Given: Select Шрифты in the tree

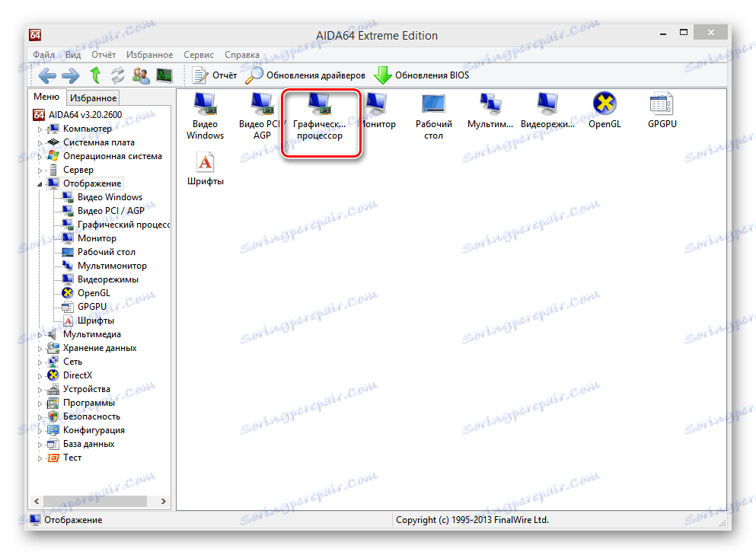Looking at the screenshot, I should point(89,321).
